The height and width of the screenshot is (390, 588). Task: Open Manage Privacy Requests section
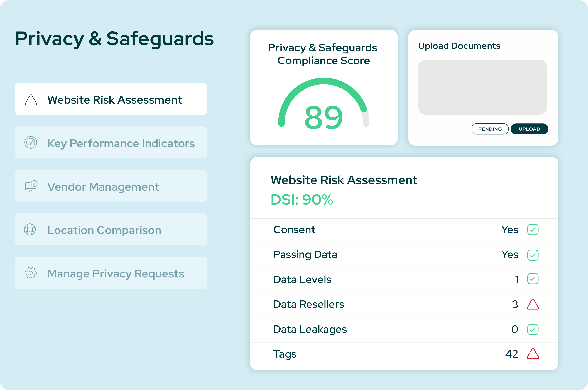click(x=111, y=273)
